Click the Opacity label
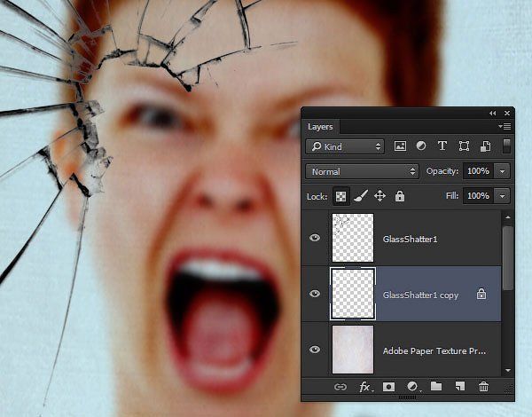532x417 pixels. pos(442,171)
